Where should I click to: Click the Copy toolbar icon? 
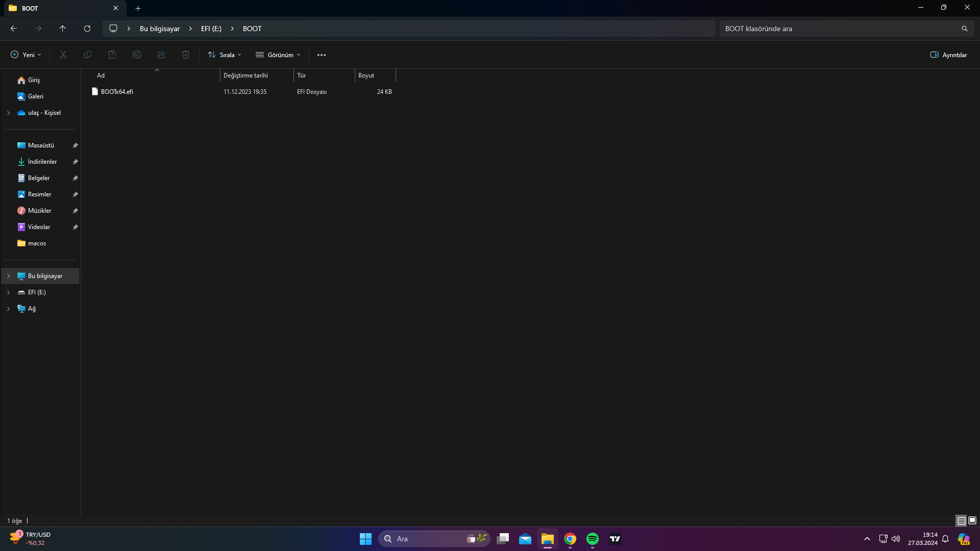click(88, 55)
